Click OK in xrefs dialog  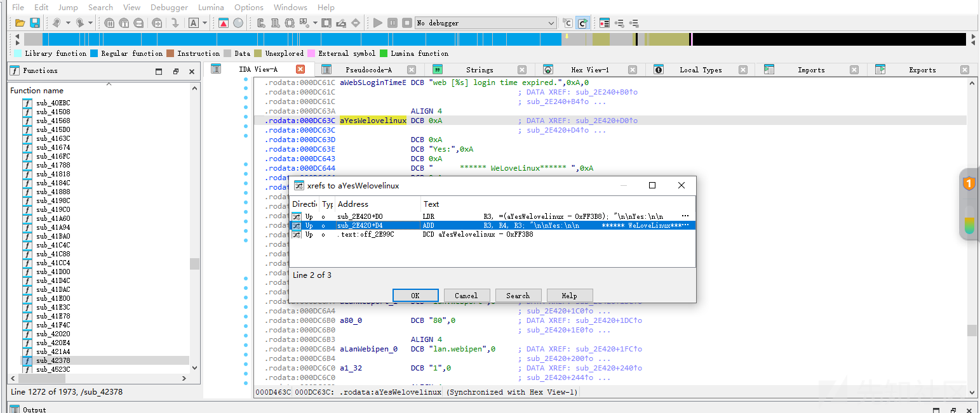pyautogui.click(x=415, y=296)
